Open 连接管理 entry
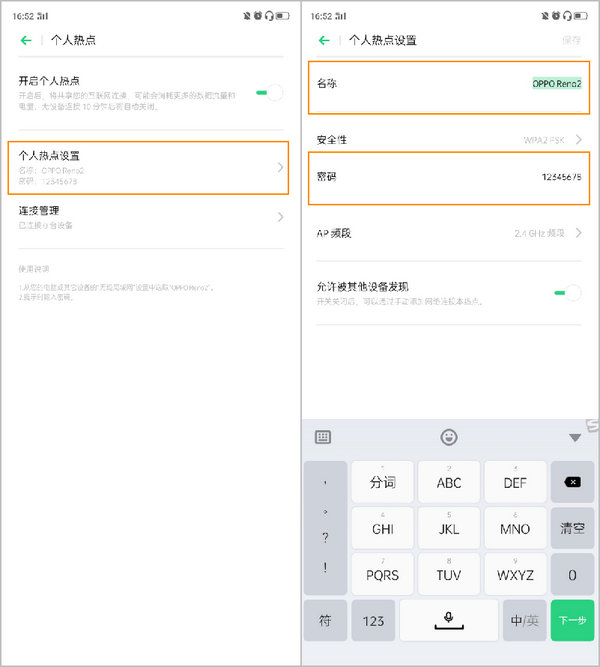 150,216
